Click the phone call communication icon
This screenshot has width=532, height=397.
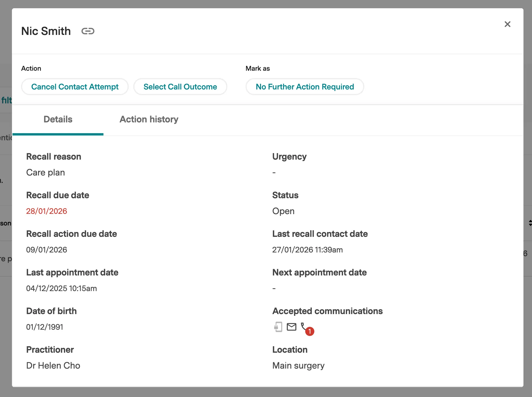pos(303,326)
